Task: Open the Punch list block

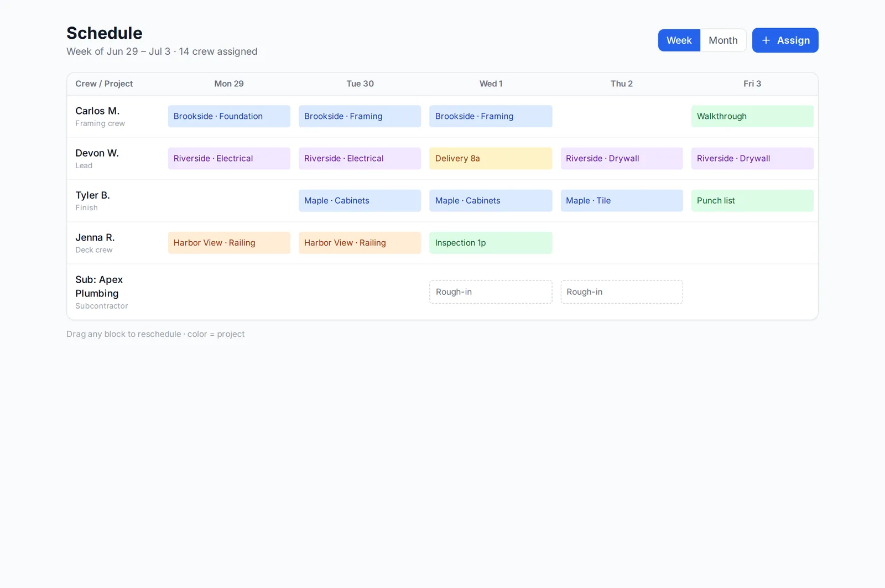Action: pyautogui.click(x=752, y=201)
